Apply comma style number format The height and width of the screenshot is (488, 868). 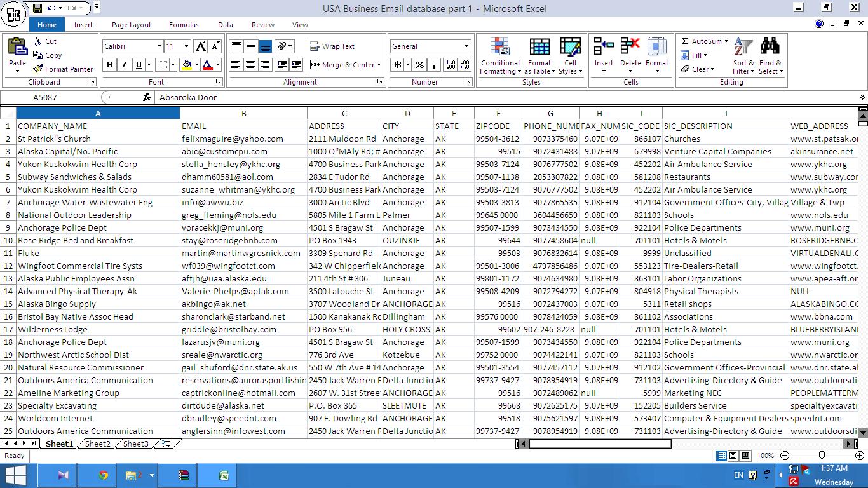click(x=434, y=65)
